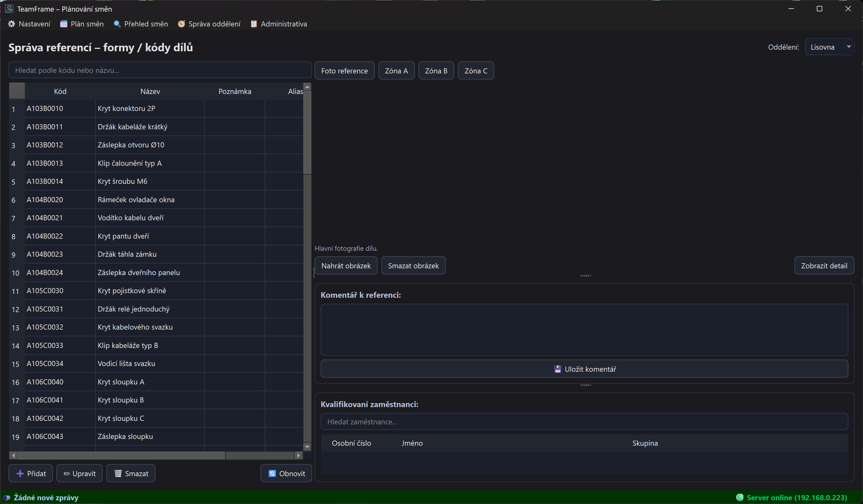Click the green server online status indicator
The height and width of the screenshot is (504, 863).
coord(740,497)
